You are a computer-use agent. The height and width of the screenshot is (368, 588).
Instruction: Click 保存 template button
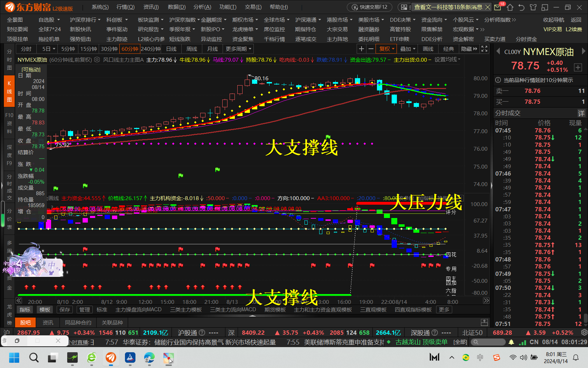65,309
